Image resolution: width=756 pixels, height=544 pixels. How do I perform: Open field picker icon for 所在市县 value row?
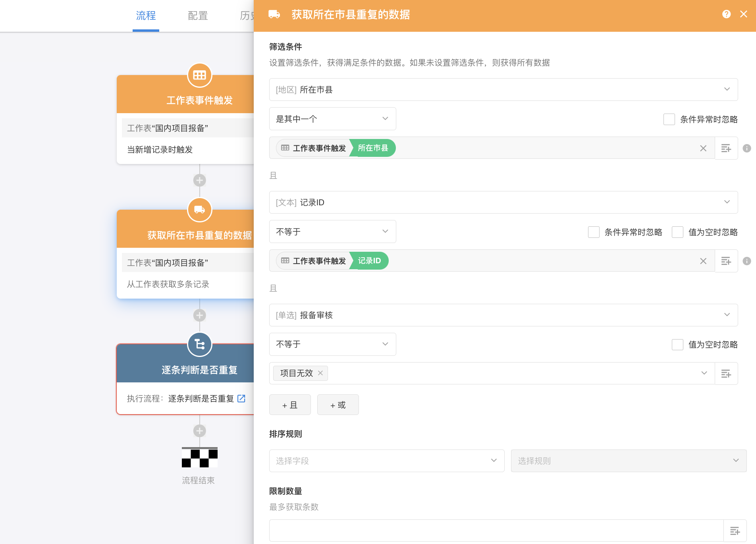pyautogui.click(x=726, y=148)
